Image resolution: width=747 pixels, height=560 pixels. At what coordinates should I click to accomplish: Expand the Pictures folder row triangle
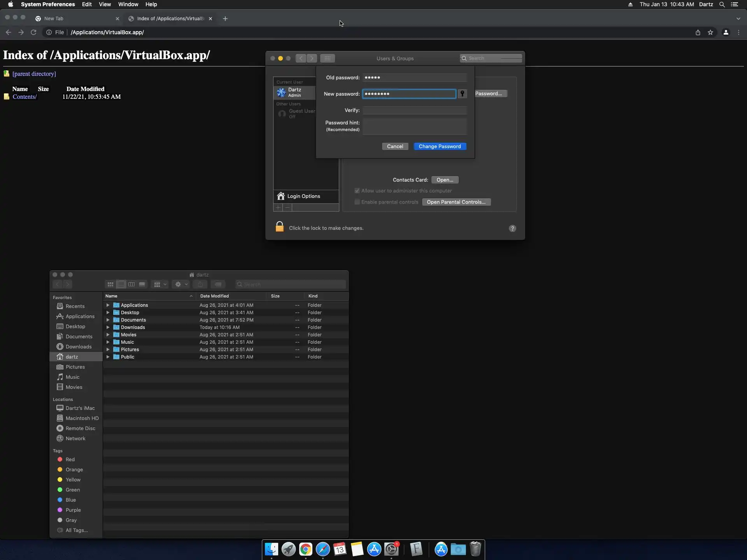(108, 350)
